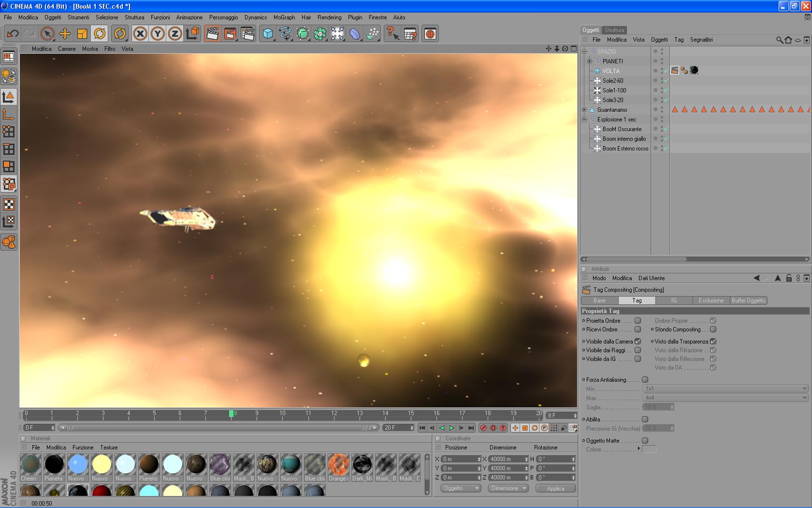812x508 pixels.
Task: Select Use Object Axis tool
Action: (9, 114)
